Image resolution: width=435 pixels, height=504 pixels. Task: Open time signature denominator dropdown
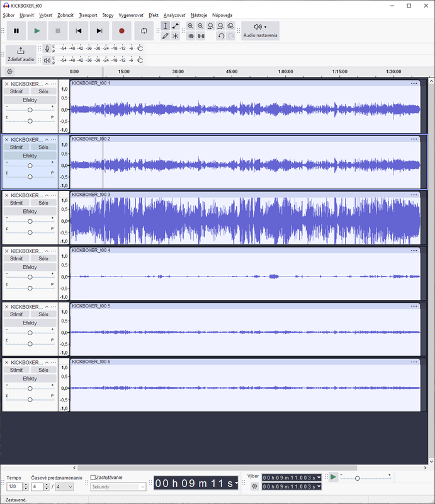coord(65,486)
